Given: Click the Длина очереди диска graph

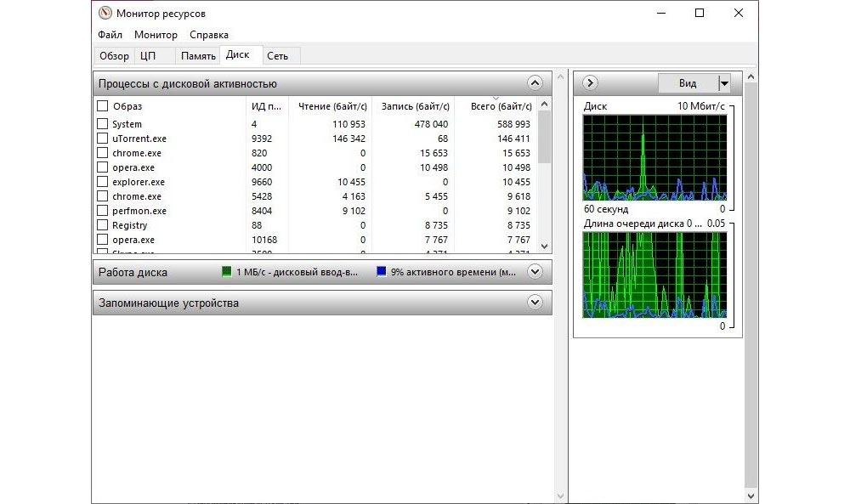Looking at the screenshot, I should [654, 275].
